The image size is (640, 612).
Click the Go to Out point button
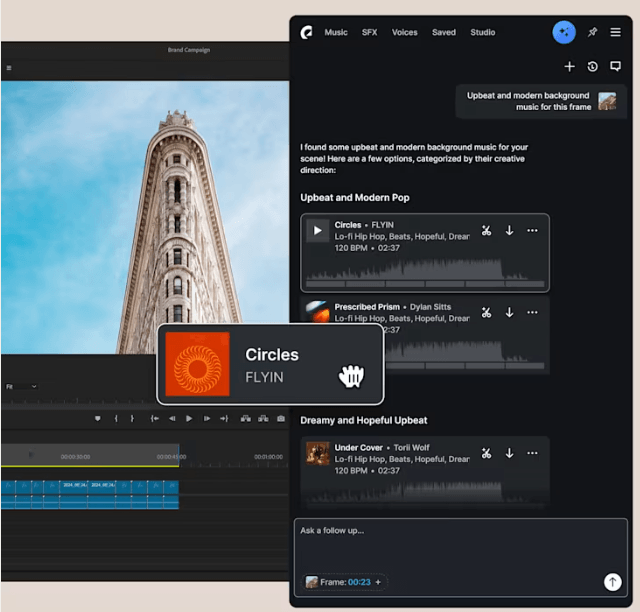224,418
